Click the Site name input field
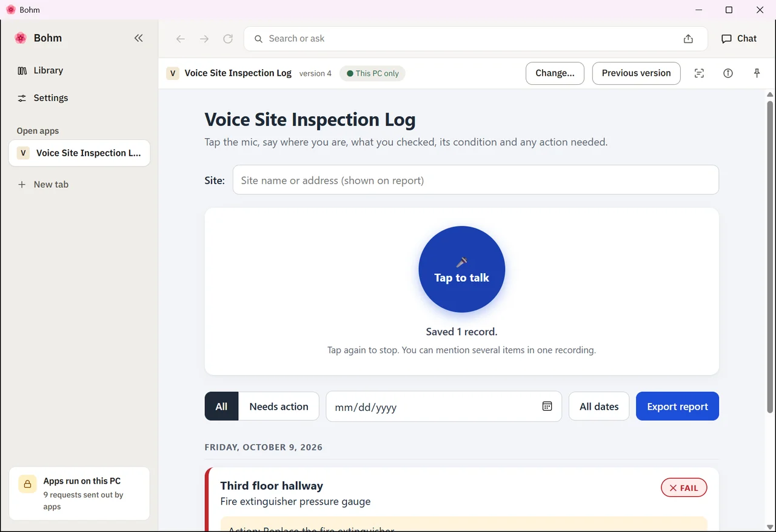The height and width of the screenshot is (532, 776). coord(476,180)
